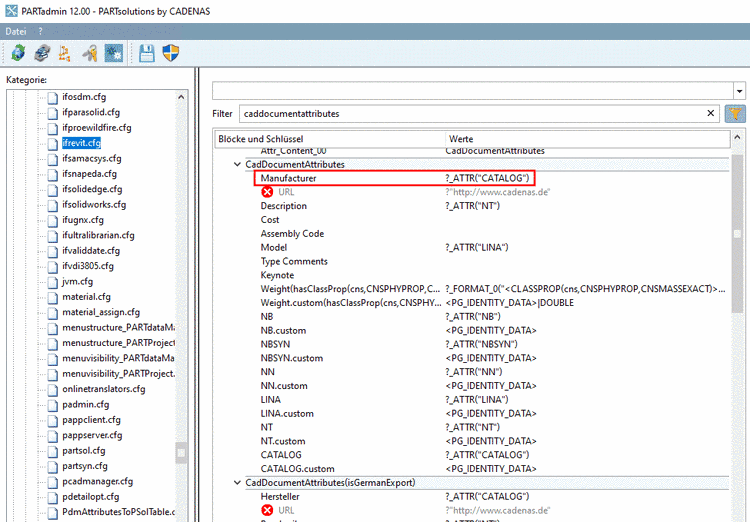The width and height of the screenshot is (750, 522).
Task: Open pcadmanager.cfg
Action: coord(98,481)
